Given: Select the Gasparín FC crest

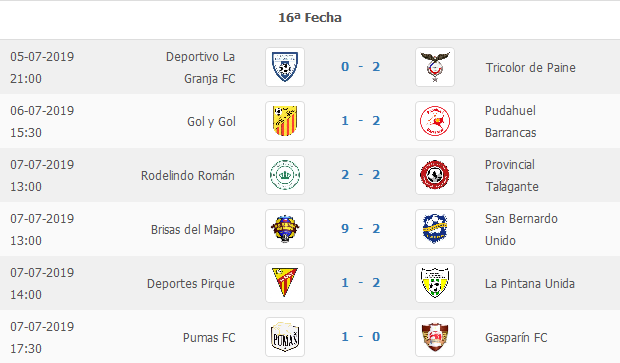Looking at the screenshot, I should pos(435,337).
